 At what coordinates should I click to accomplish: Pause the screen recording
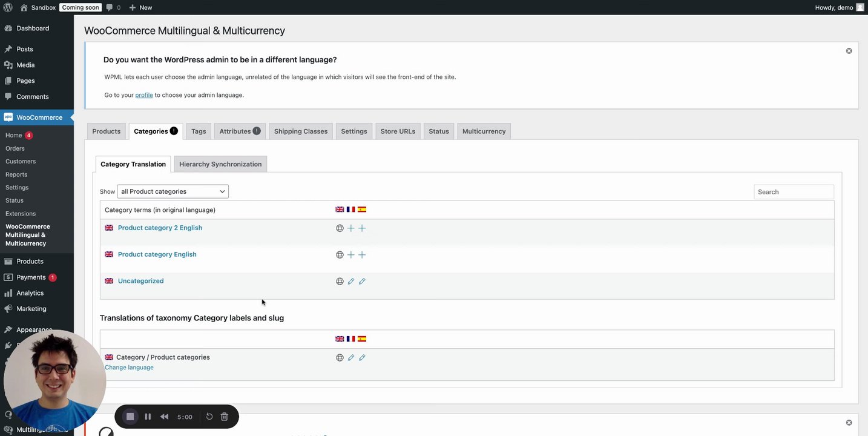click(148, 417)
